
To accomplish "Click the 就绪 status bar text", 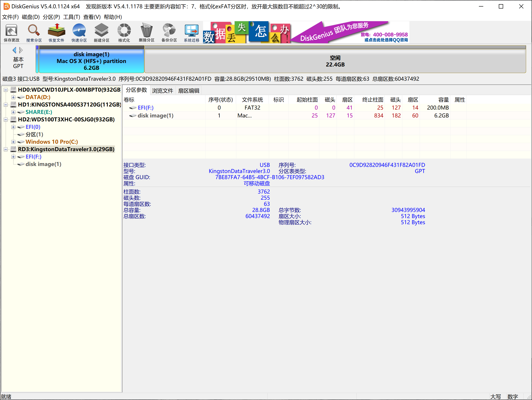I will pos(6,396).
